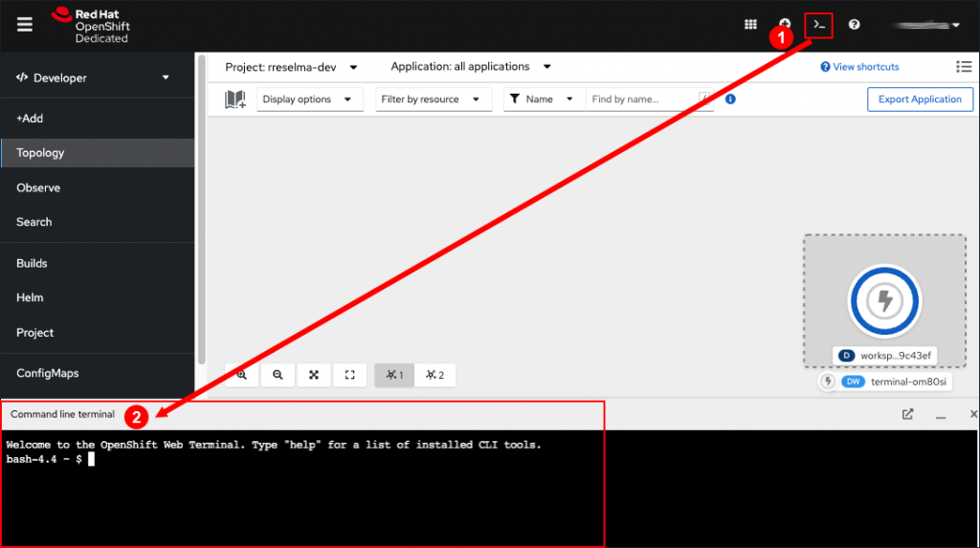This screenshot has width=980, height=548.
Task: Toggle the hamburger navigation menu
Action: pyautogui.click(x=25, y=25)
